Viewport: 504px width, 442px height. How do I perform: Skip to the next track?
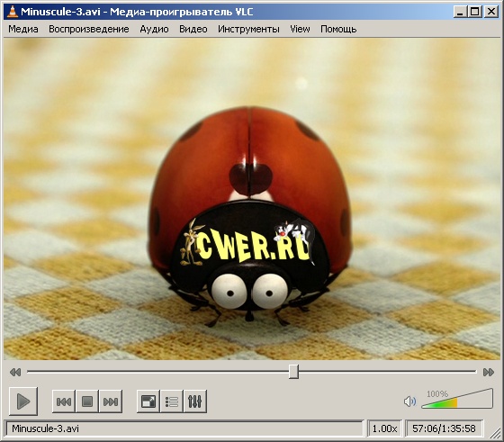(x=111, y=401)
